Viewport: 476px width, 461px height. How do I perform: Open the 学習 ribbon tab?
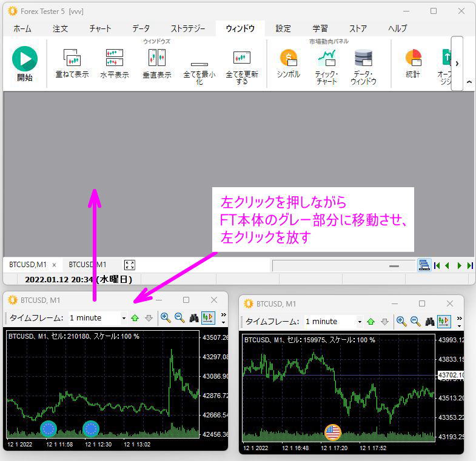click(320, 28)
